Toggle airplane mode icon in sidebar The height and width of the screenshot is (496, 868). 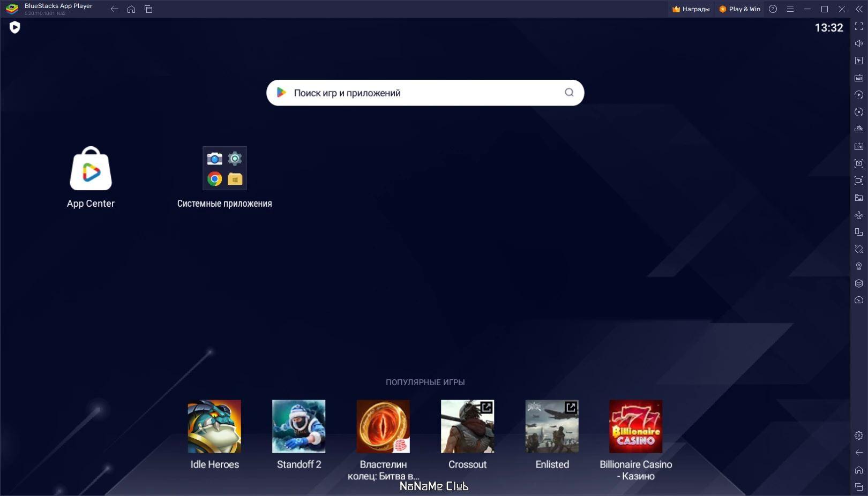pos(859,215)
